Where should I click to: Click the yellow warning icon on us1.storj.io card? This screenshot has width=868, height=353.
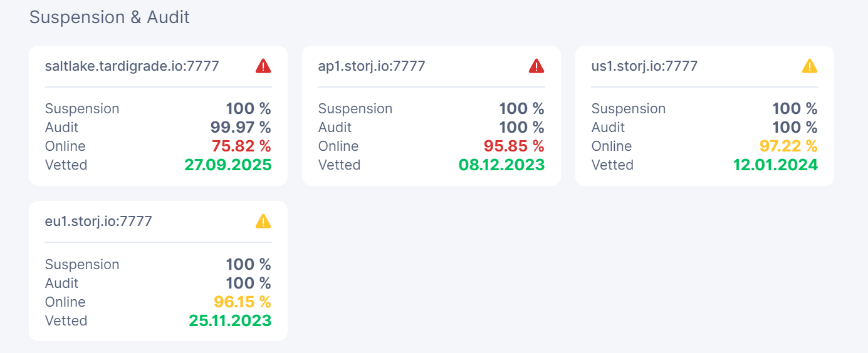pyautogui.click(x=810, y=66)
